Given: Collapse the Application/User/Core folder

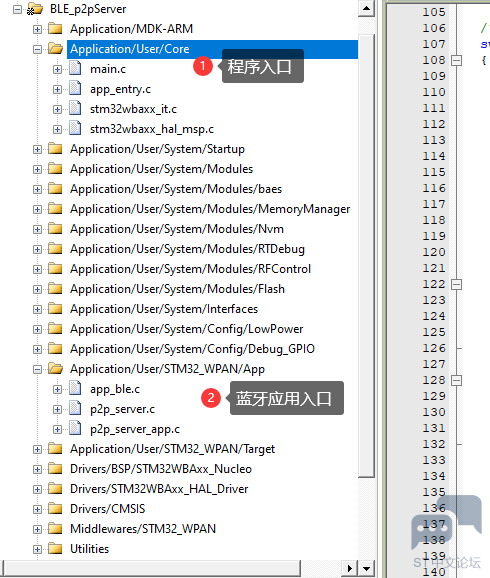Looking at the screenshot, I should point(37,49).
